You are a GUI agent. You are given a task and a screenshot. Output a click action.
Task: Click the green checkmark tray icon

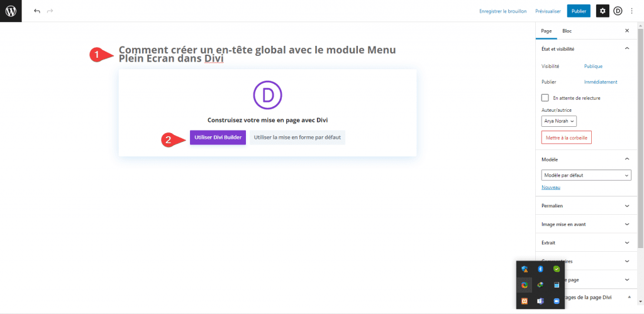click(x=557, y=269)
